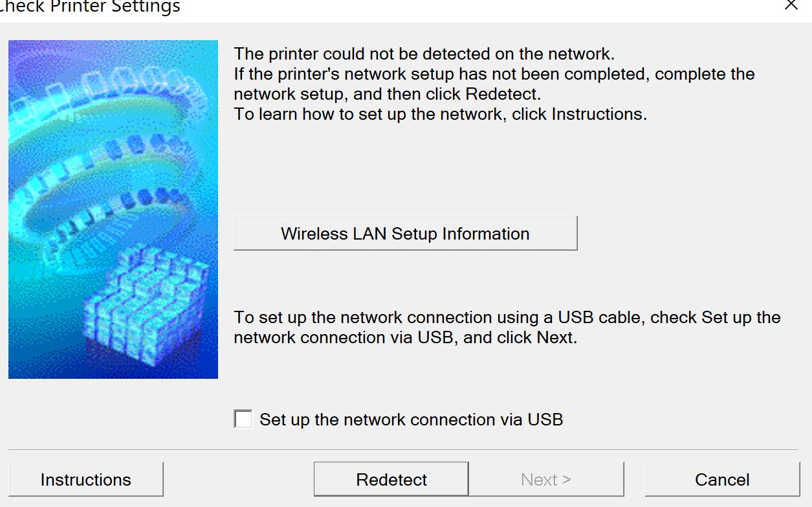This screenshot has height=507, width=812.
Task: Click the USB connection instructions paragraph
Action: tap(507, 327)
